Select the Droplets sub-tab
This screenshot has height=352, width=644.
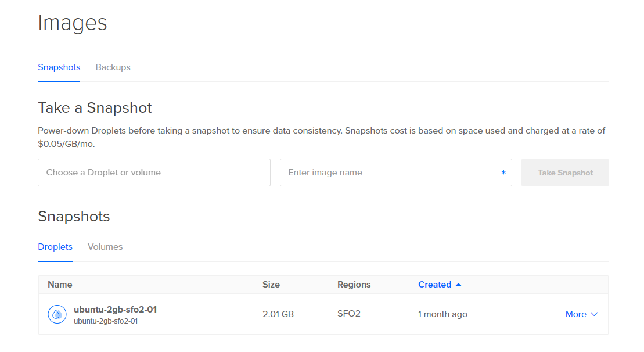click(x=55, y=247)
